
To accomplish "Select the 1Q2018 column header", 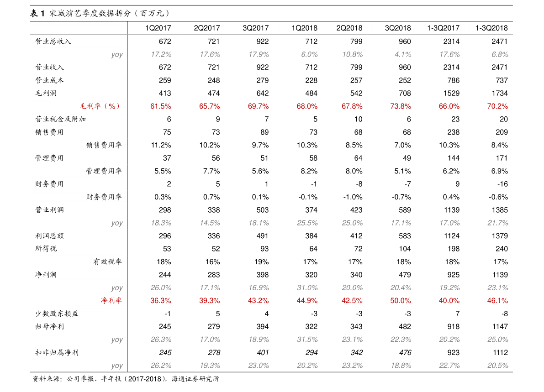I will [x=304, y=28].
